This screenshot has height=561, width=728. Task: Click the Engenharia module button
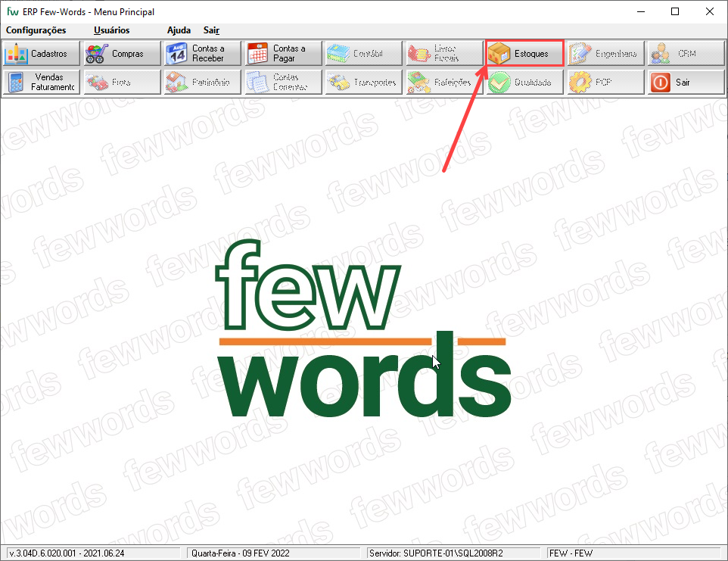point(606,54)
